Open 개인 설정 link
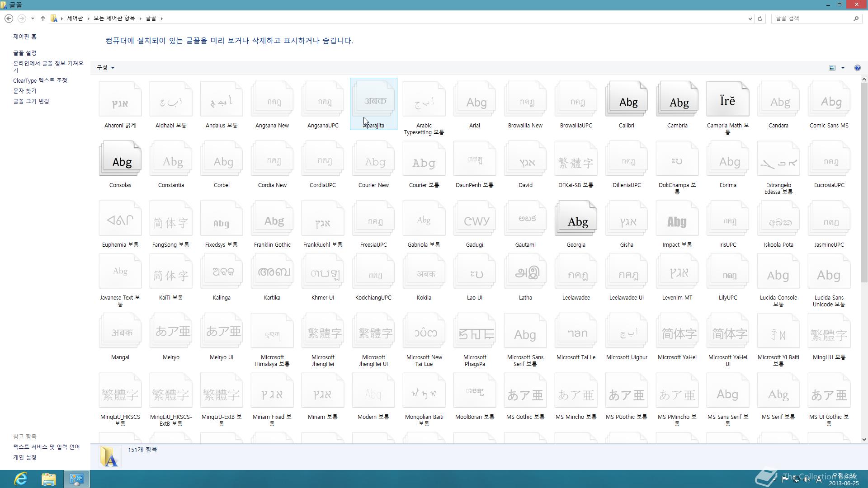The image size is (868, 488). click(x=25, y=457)
